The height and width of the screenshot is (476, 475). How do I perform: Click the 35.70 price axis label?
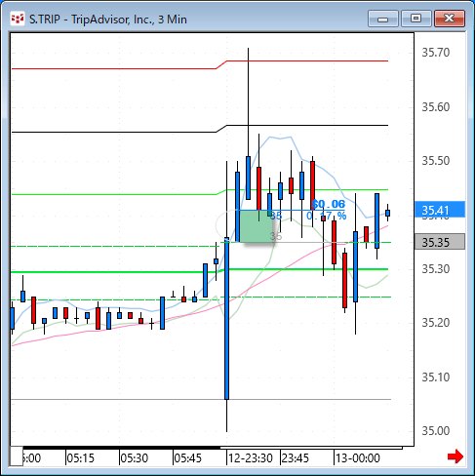pos(436,53)
